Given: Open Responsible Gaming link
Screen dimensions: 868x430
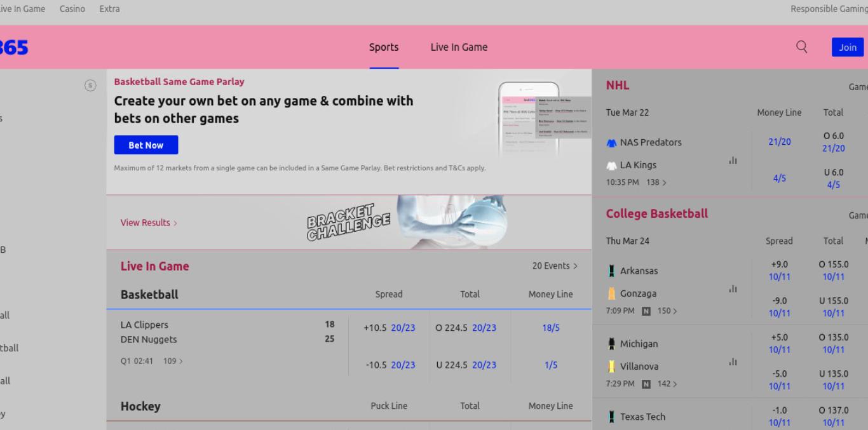Looking at the screenshot, I should coord(829,9).
